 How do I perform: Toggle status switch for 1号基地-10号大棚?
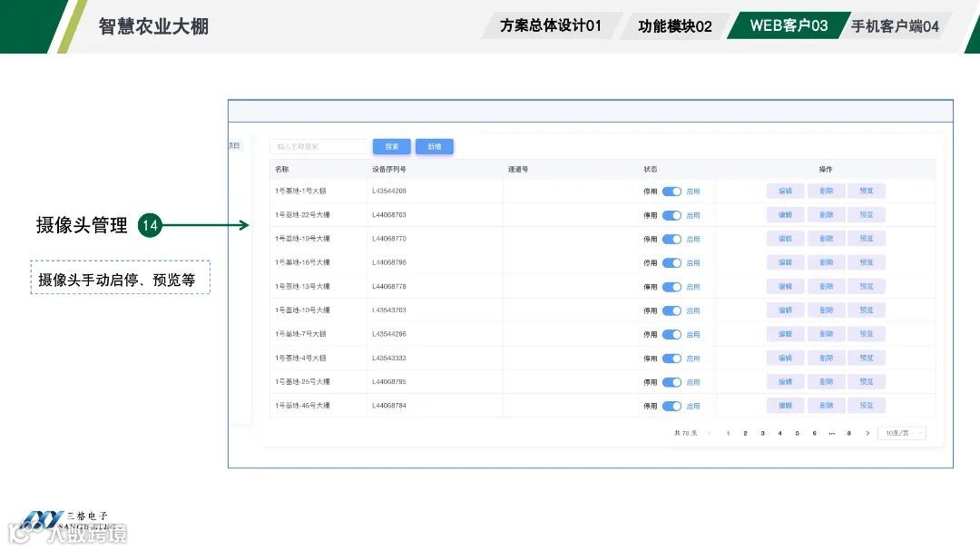coord(671,310)
